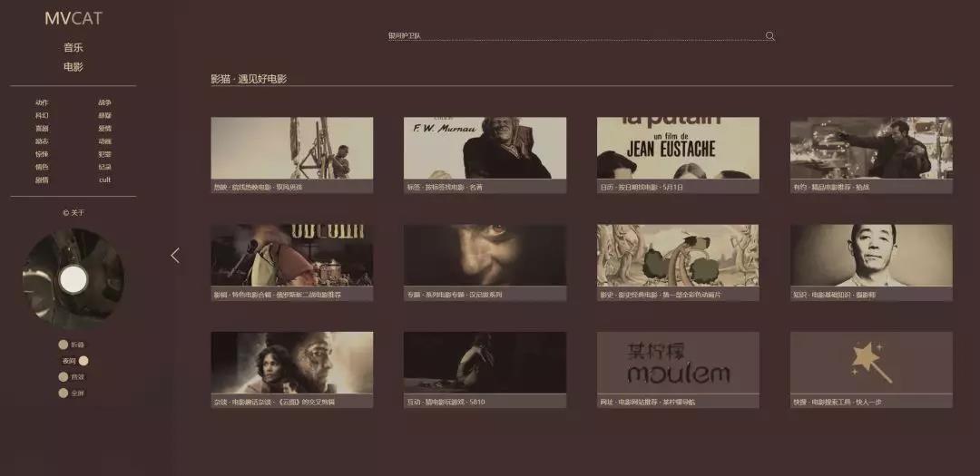This screenshot has height=476, width=980.
Task: Open the 热映 card thumbnail
Action: point(292,148)
